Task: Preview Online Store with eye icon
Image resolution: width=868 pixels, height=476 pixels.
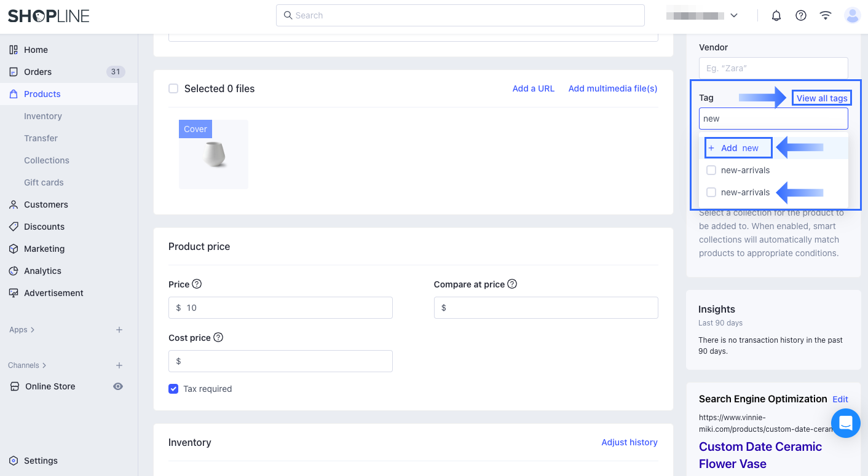Action: click(118, 386)
